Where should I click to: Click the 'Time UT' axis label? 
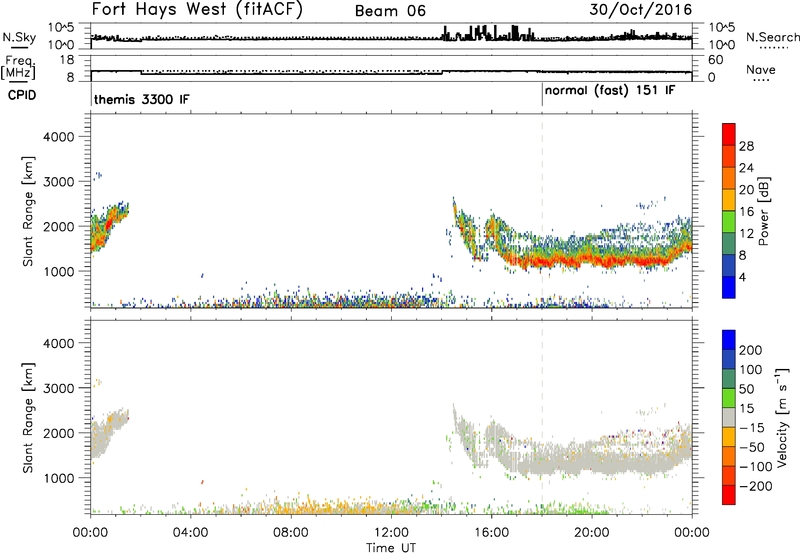point(391,548)
